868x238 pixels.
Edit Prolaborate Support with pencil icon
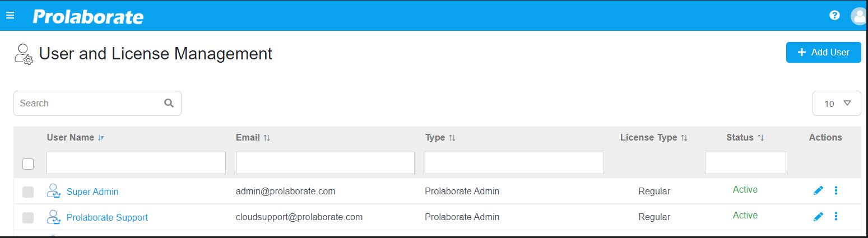coord(818,217)
